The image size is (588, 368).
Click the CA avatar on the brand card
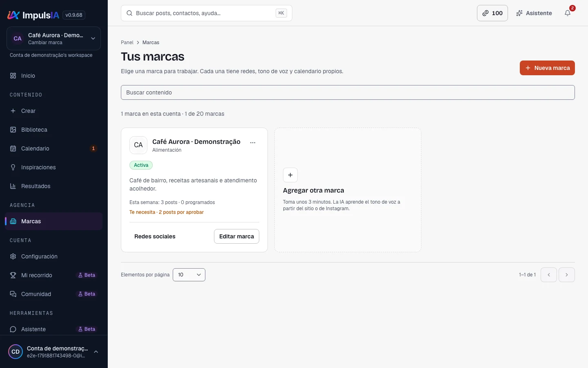point(138,145)
